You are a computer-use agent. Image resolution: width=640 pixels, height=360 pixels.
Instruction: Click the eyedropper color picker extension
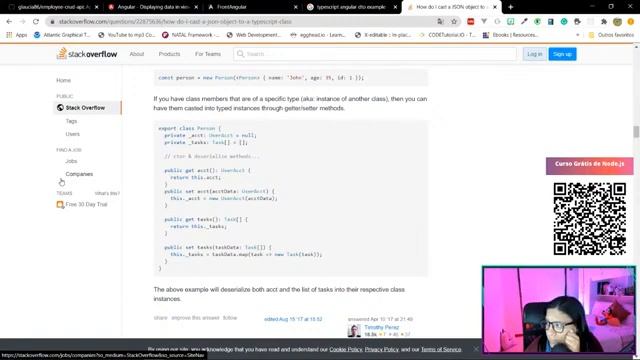click(524, 22)
